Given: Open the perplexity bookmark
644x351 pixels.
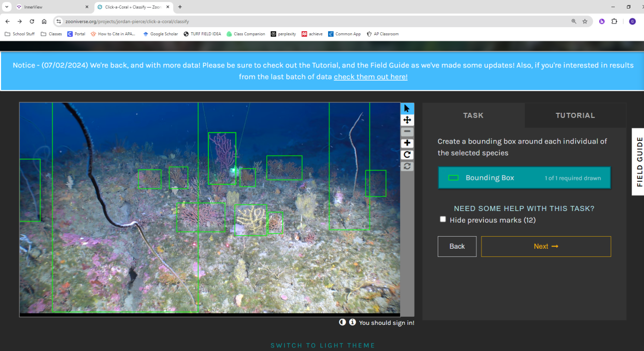Looking at the screenshot, I should click(x=283, y=34).
